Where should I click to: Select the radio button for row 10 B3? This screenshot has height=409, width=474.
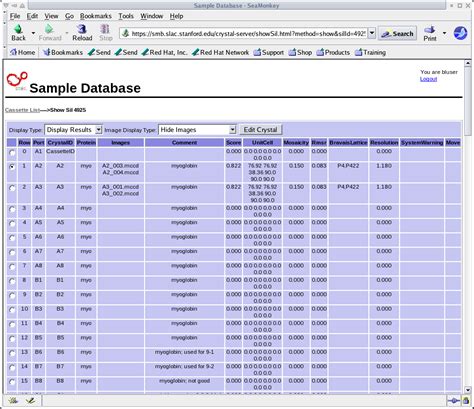[x=12, y=310]
